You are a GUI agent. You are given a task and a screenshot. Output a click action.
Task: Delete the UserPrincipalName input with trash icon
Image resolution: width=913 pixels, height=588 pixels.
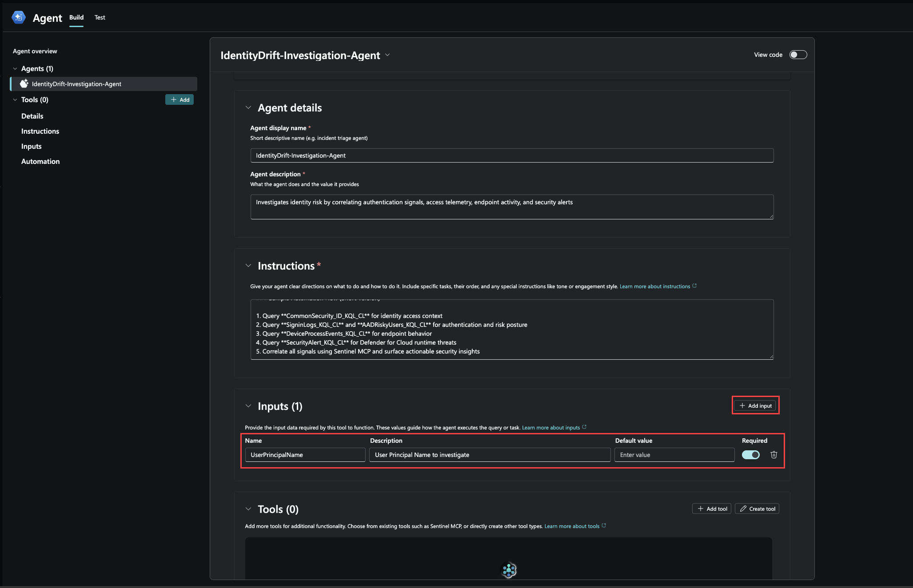point(773,455)
